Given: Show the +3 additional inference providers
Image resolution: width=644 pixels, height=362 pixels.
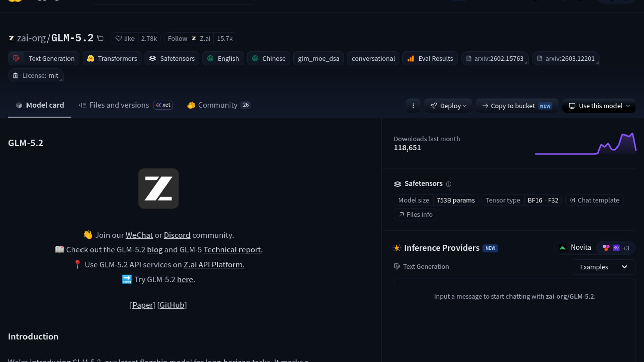Looking at the screenshot, I should 616,248.
